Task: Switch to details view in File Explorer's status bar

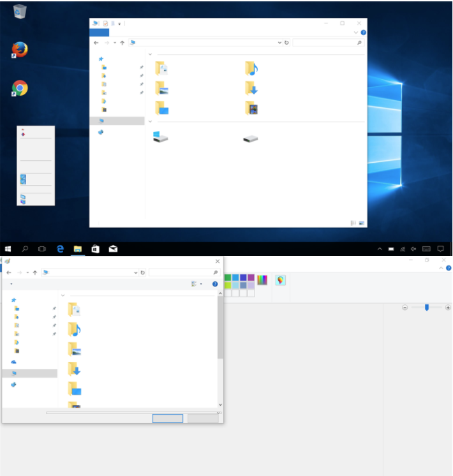Action: [x=353, y=223]
